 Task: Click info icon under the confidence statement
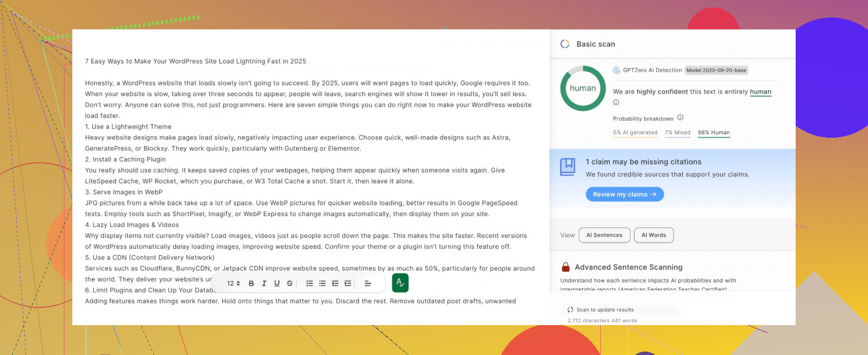click(x=616, y=103)
